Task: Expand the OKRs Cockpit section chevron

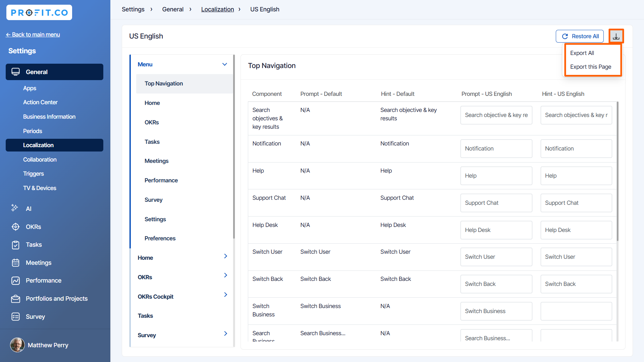Action: pos(225,295)
